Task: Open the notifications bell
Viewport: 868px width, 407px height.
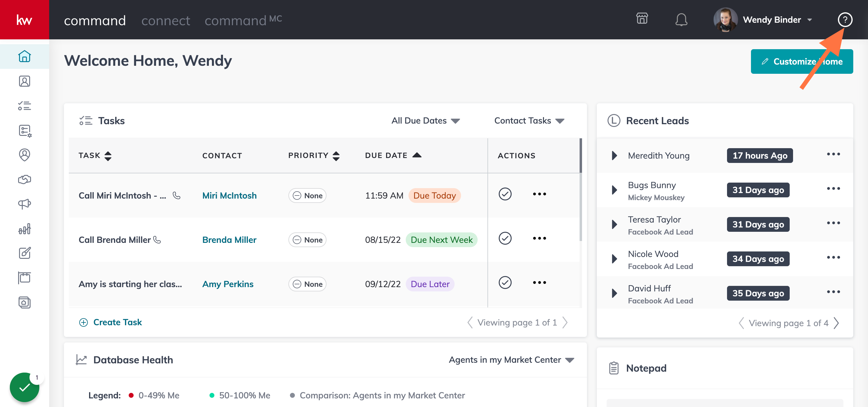Action: (681, 20)
